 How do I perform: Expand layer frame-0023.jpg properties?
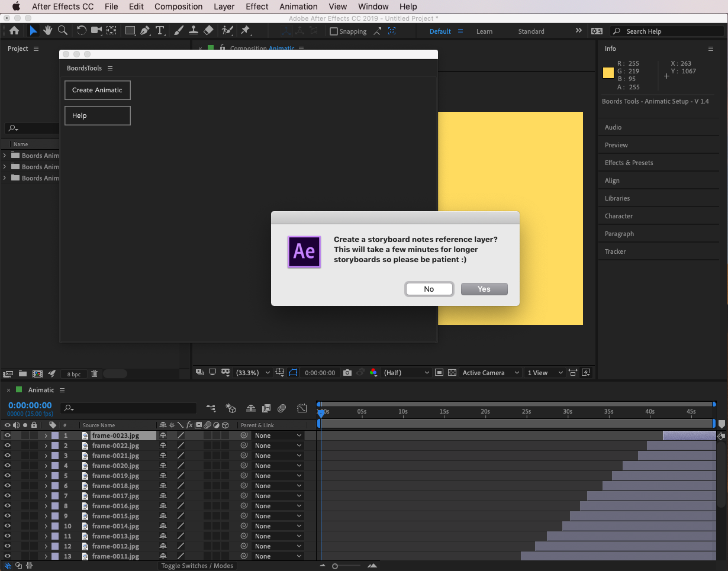46,435
